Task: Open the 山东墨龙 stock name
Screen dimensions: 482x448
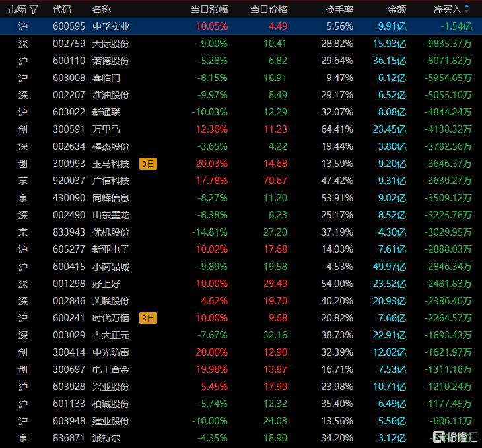Action: pyautogui.click(x=111, y=215)
